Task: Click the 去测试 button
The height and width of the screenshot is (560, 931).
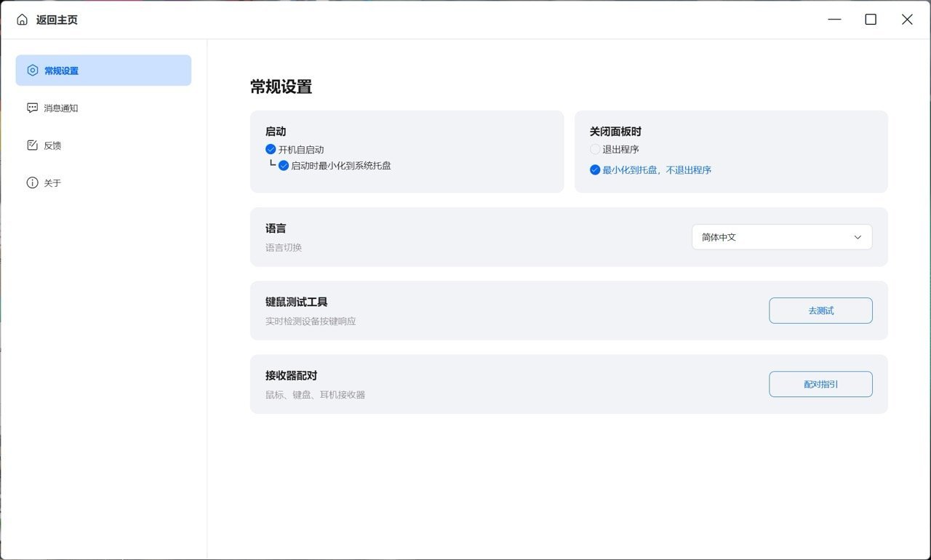Action: pyautogui.click(x=820, y=311)
